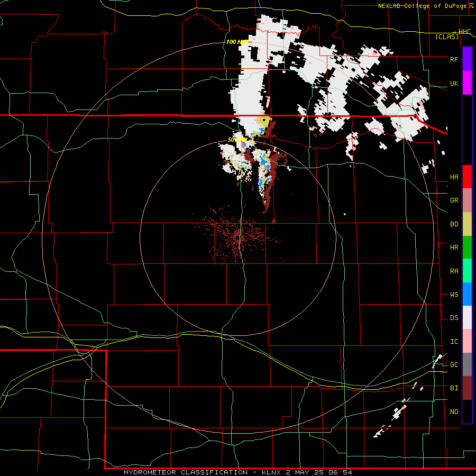Click the HA legend label
The width and height of the screenshot is (476, 476).
(x=454, y=177)
